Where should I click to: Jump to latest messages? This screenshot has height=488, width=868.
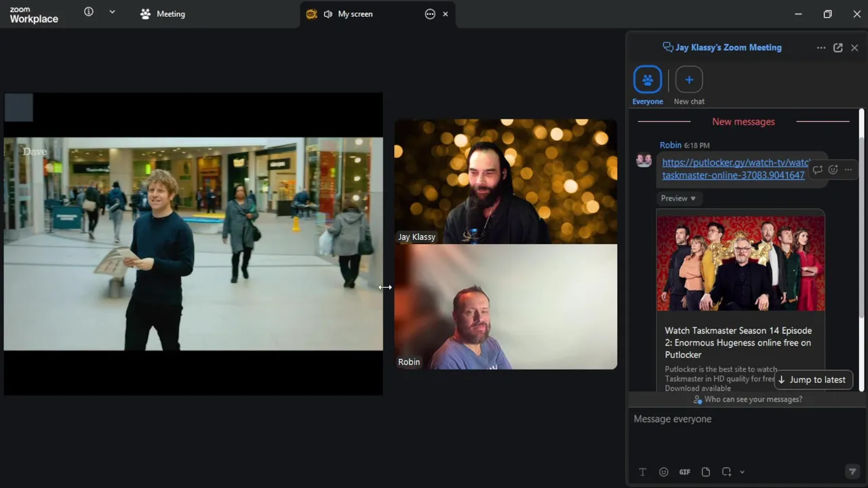[812, 380]
